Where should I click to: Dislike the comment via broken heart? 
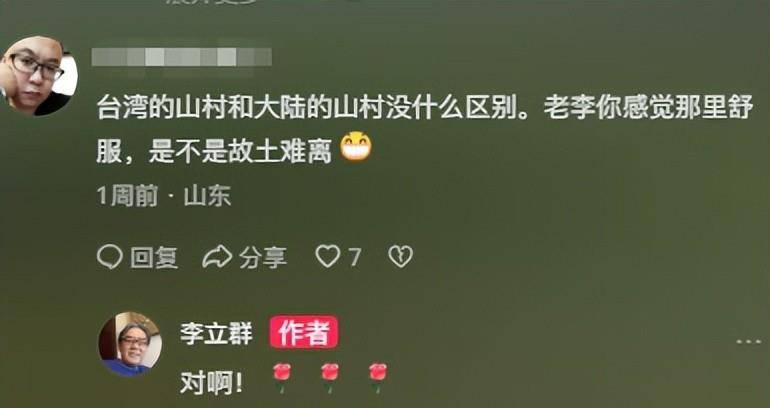click(x=401, y=257)
